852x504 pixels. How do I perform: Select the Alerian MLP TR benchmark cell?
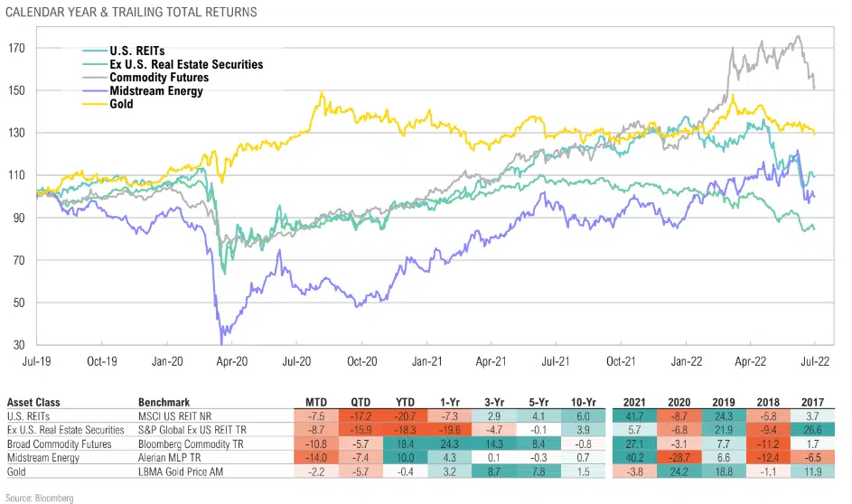coord(173,459)
